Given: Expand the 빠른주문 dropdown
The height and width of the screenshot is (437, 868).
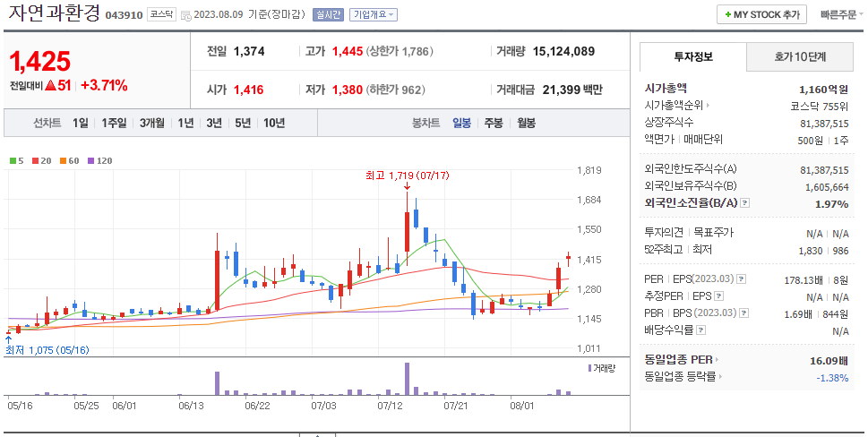Looking at the screenshot, I should 841,15.
